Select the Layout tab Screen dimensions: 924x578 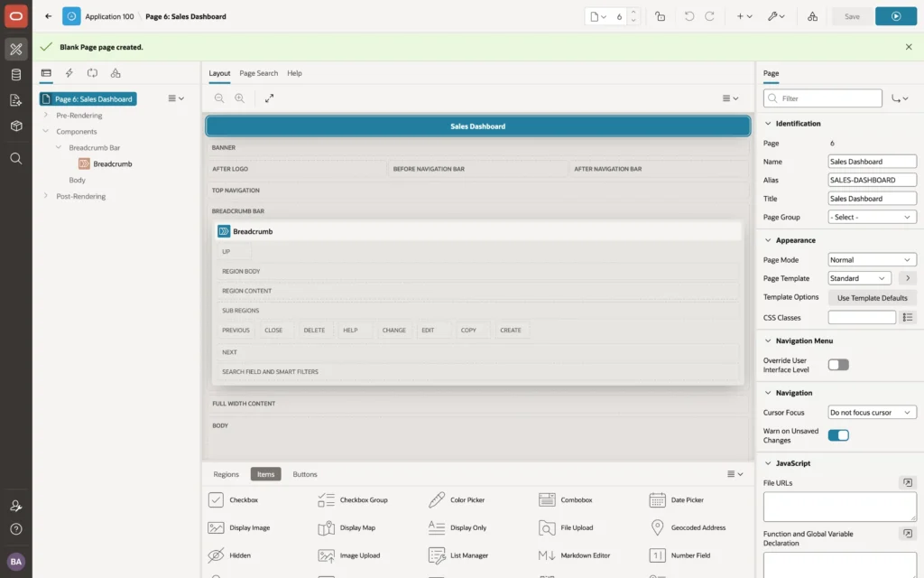click(219, 73)
